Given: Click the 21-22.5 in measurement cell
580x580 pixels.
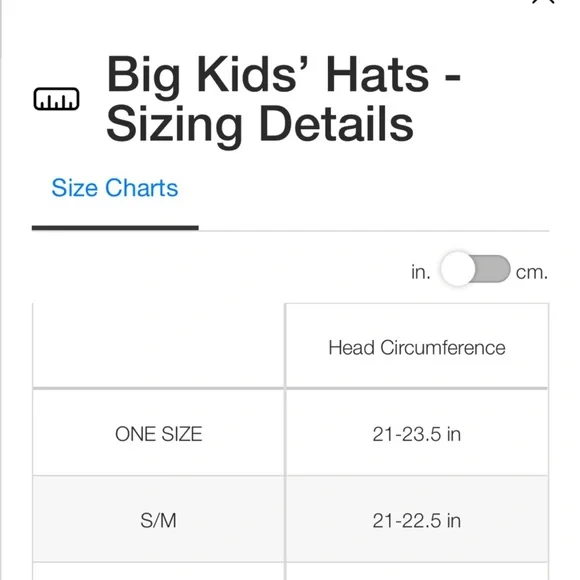Looking at the screenshot, I should [417, 519].
